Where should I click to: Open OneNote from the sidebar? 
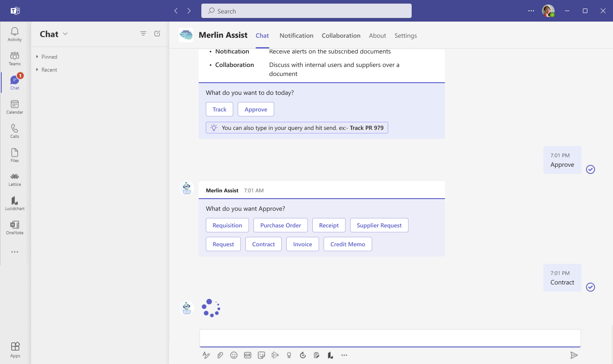(x=15, y=228)
